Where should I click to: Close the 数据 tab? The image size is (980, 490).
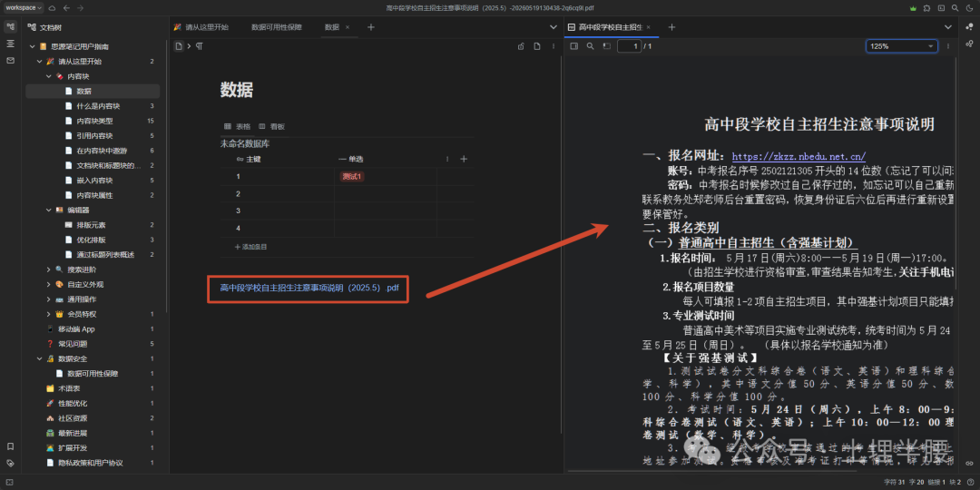(x=348, y=27)
